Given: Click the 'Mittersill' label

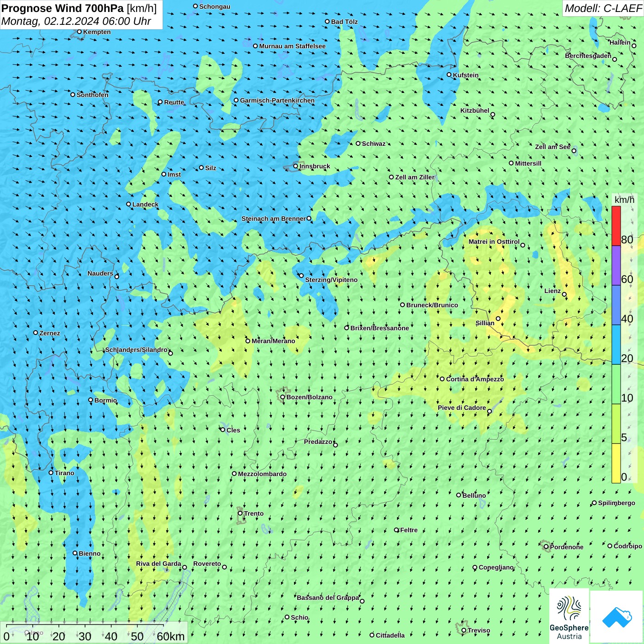Looking at the screenshot, I should pos(529,163).
